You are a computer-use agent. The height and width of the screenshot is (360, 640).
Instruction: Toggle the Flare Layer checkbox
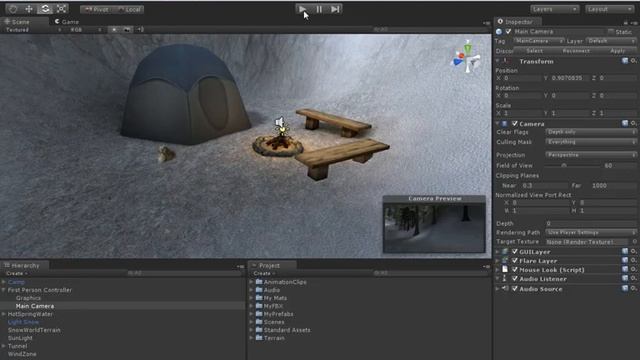pyautogui.click(x=515, y=260)
